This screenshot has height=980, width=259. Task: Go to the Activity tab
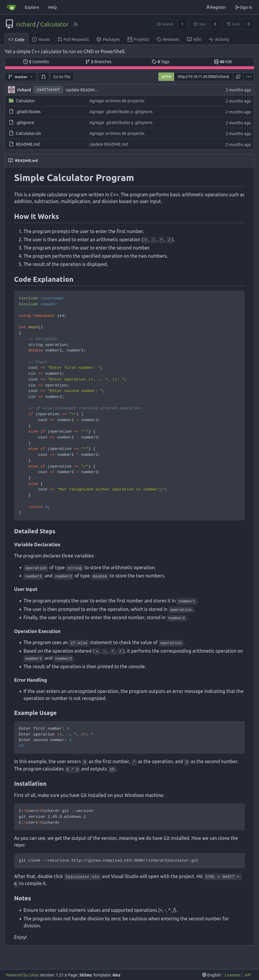coord(219,40)
